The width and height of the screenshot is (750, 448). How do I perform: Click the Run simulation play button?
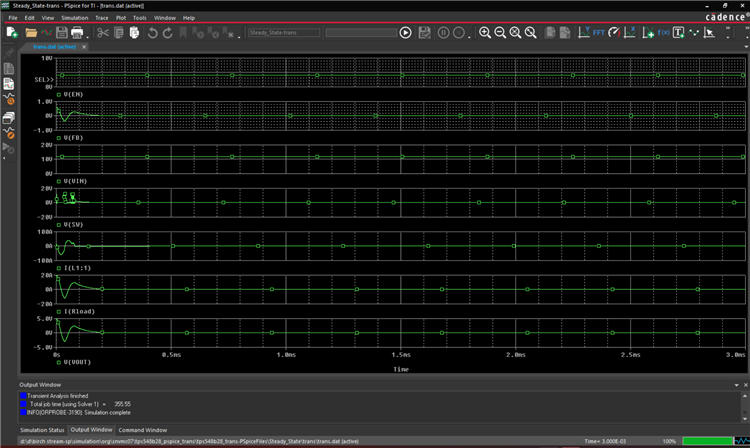[405, 33]
